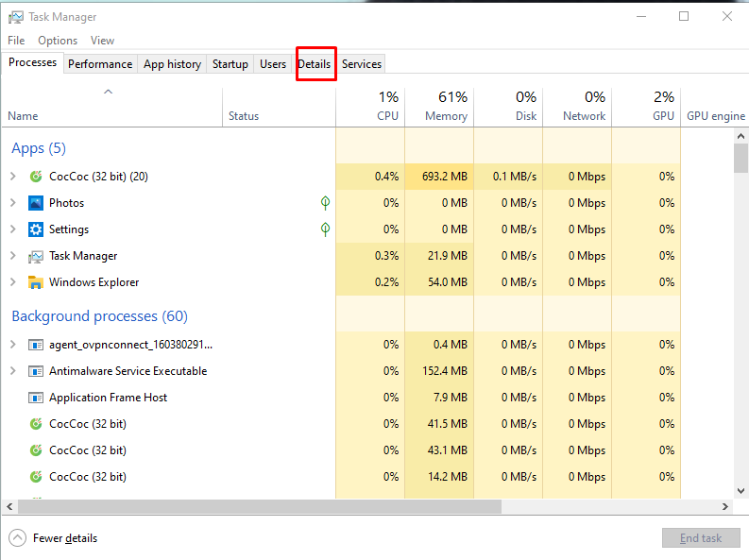
Task: Click the vertical scrollbar thumb
Action: [740, 158]
